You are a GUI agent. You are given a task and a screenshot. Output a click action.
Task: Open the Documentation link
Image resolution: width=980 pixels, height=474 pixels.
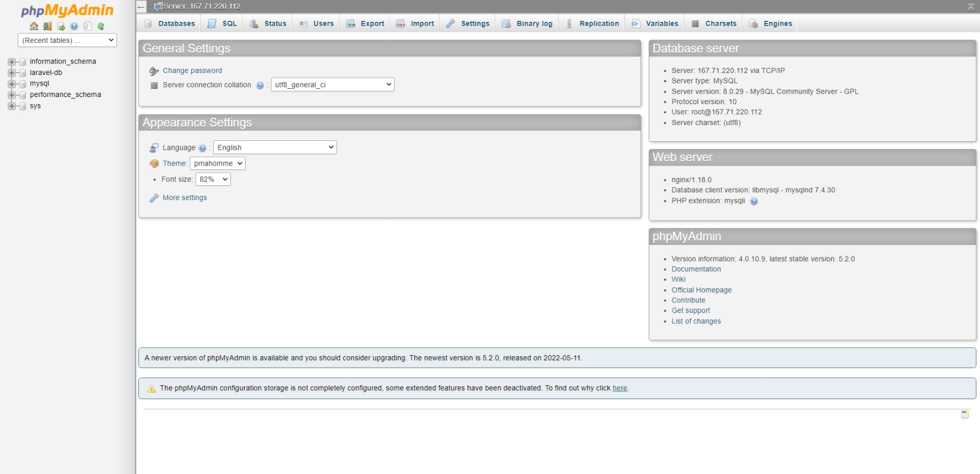[696, 269]
